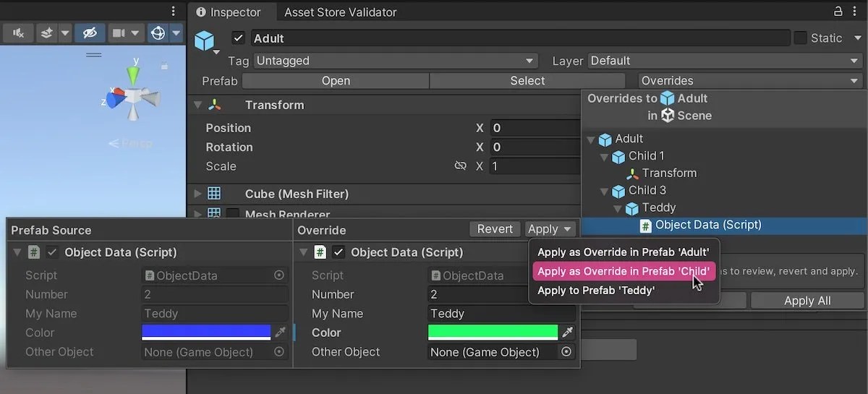868x394 pixels.
Task: Toggle the Gizmos sphere icon
Action: pyautogui.click(x=158, y=33)
